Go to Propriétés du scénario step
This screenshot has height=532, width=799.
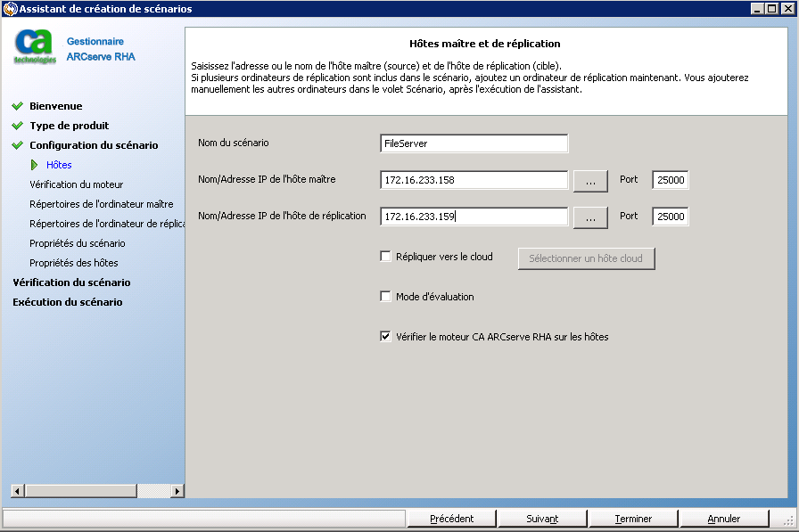pos(77,243)
